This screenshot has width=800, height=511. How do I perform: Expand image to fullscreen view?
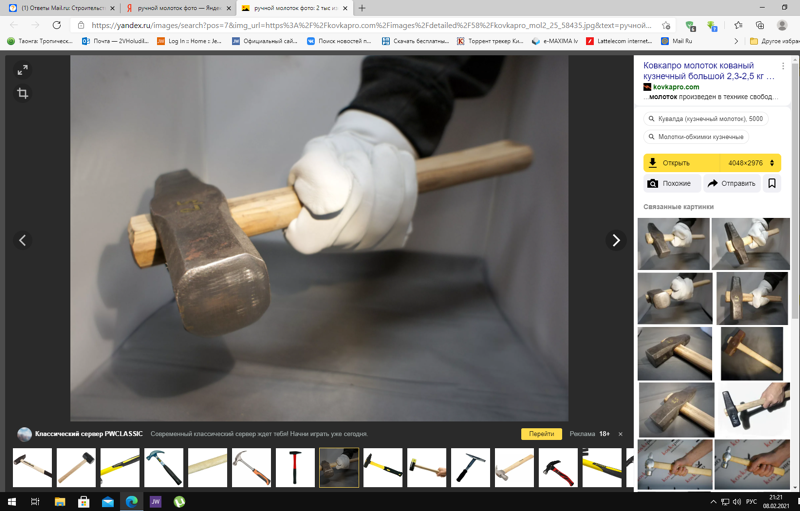(x=22, y=70)
